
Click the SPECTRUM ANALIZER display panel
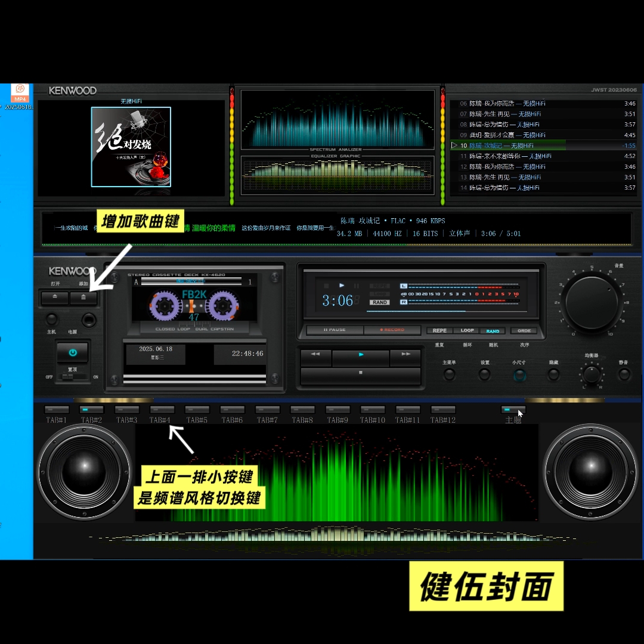[x=338, y=119]
